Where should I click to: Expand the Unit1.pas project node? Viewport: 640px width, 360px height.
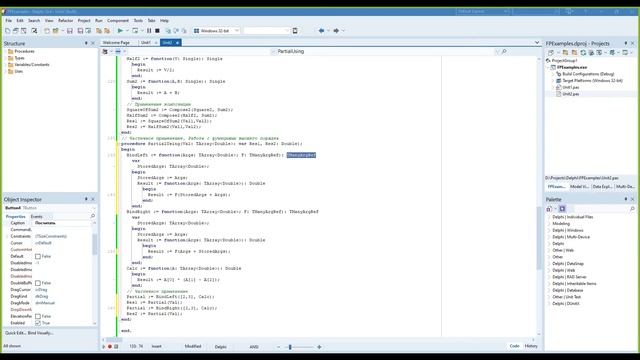[553, 87]
